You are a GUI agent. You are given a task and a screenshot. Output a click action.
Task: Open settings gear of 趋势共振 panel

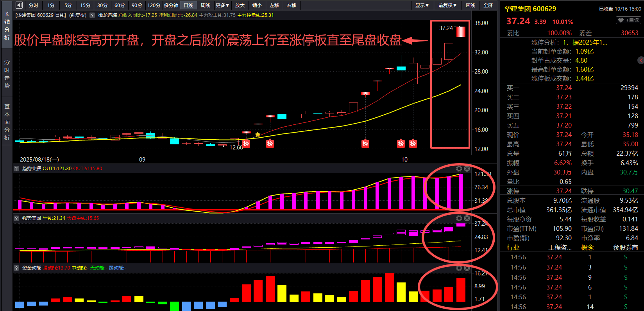[459, 169]
